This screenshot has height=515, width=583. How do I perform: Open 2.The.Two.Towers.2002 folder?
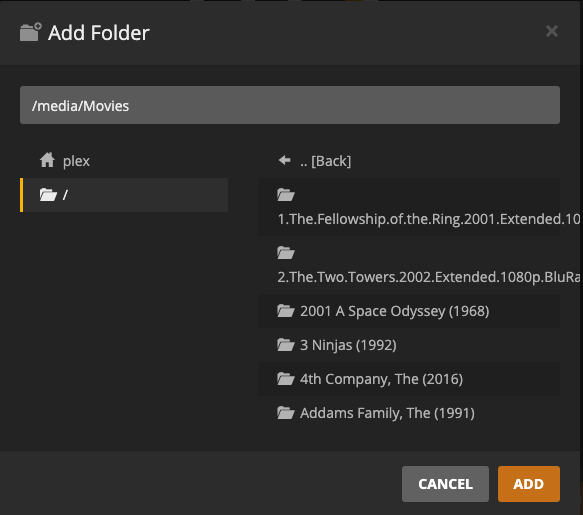click(409, 265)
